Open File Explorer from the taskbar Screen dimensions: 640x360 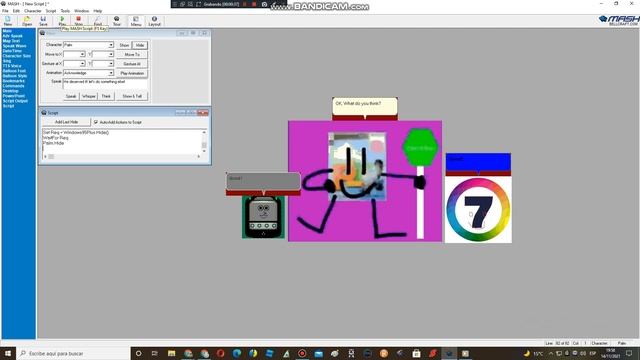171,353
